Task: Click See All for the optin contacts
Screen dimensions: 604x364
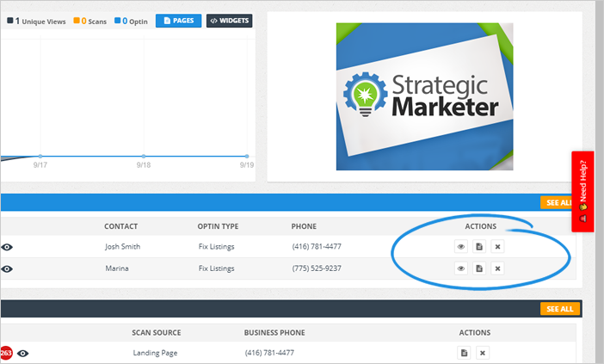Action: 557,203
